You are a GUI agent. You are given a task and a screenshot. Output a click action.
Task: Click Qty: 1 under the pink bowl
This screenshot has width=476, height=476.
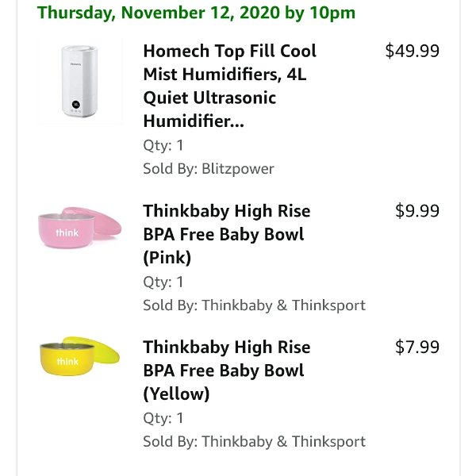click(163, 282)
